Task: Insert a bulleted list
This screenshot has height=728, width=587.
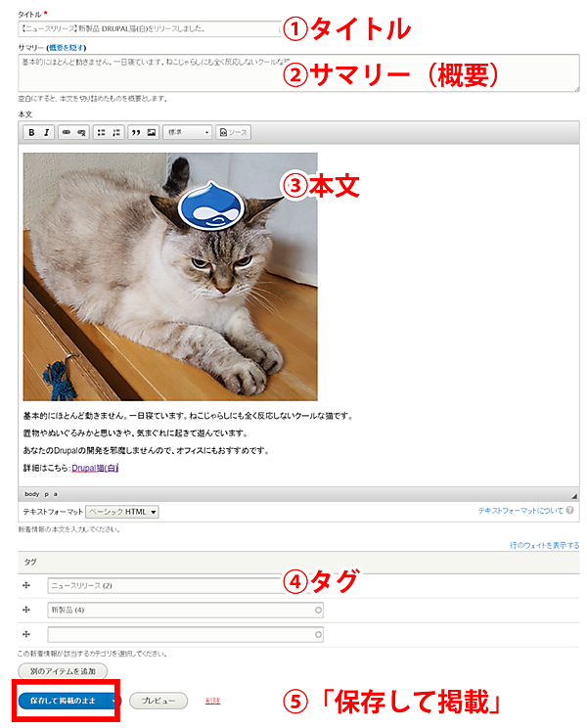Action: [101, 132]
